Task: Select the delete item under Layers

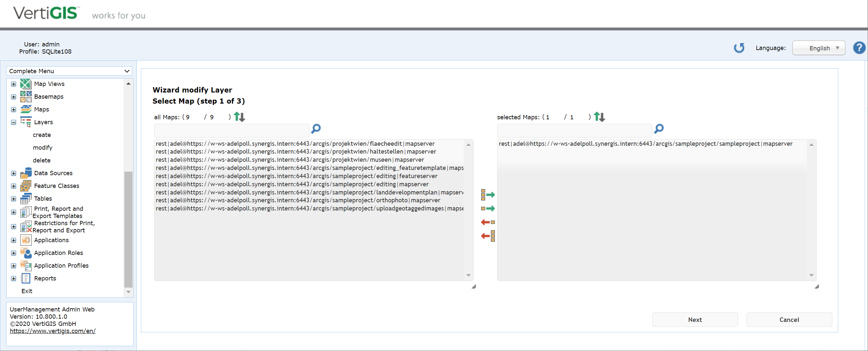Action: click(42, 160)
